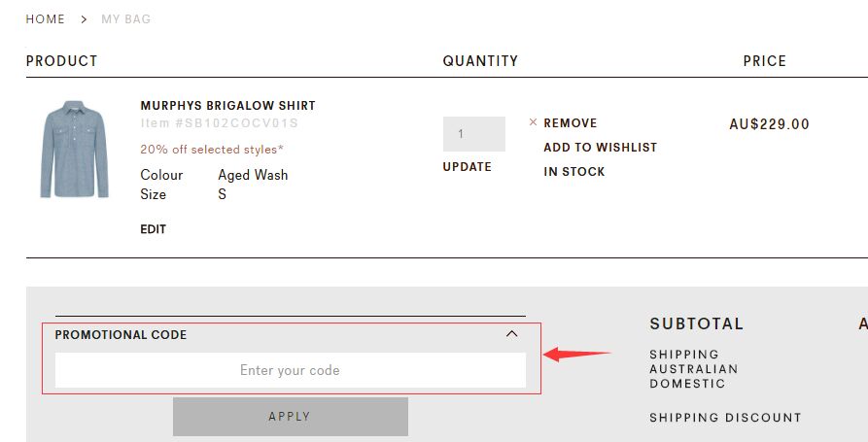
Task: Open the Murphys Brigalow Shirt thumbnail
Action: (x=74, y=150)
